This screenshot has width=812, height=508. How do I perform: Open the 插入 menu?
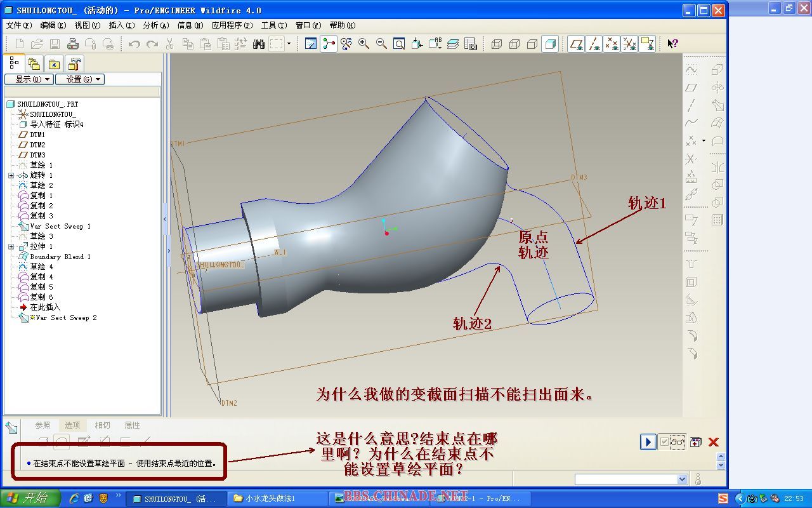pyautogui.click(x=121, y=25)
